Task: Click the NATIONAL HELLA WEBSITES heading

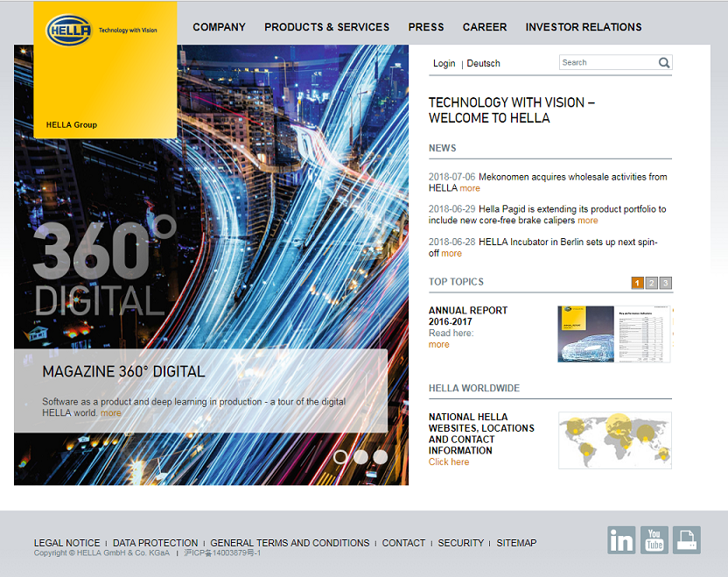Action: tap(481, 433)
